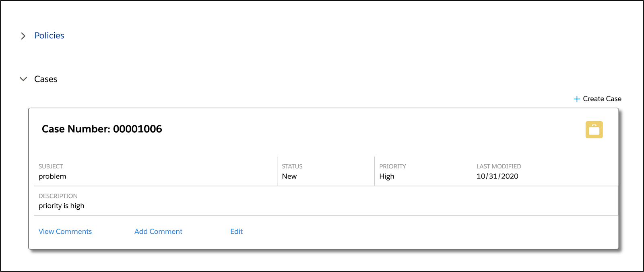Viewport: 644px width, 272px height.
Task: Click the Priority value High
Action: (x=386, y=176)
